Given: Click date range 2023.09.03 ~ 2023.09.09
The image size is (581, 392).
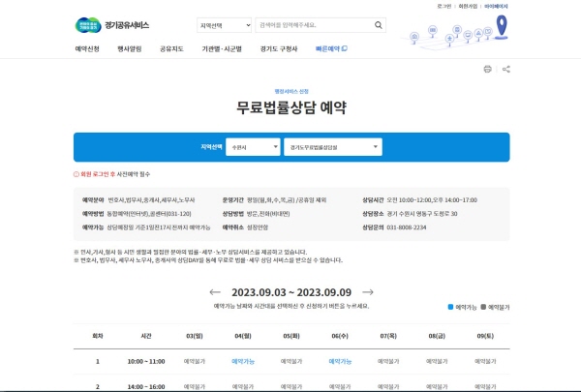Looking at the screenshot, I should 291,292.
